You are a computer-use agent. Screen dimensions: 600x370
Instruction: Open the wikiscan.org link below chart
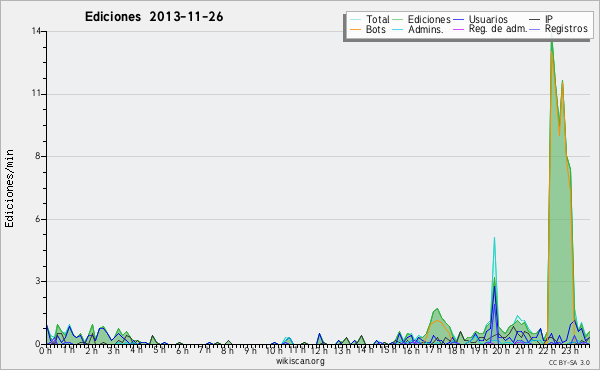[x=300, y=361]
